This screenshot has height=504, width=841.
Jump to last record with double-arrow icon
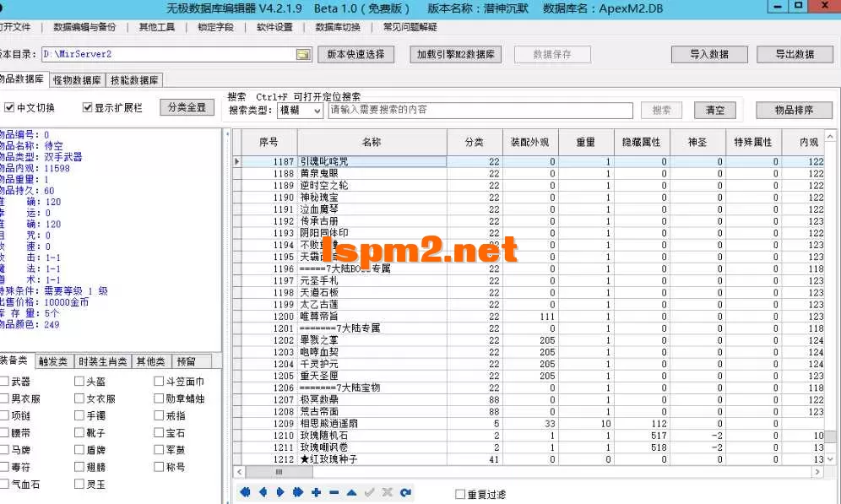click(298, 491)
